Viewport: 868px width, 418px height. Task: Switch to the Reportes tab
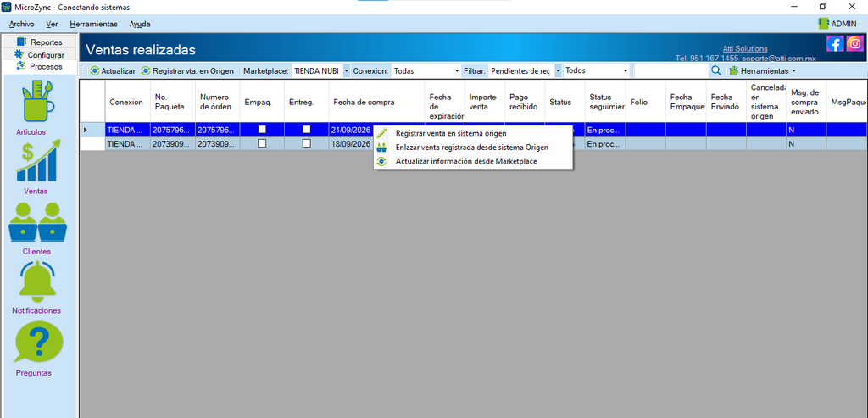tap(39, 42)
